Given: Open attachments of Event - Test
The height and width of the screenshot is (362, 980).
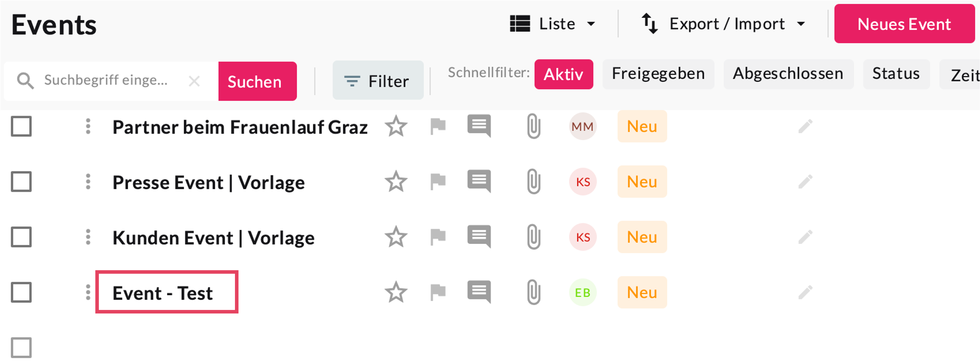Looking at the screenshot, I should pyautogui.click(x=533, y=292).
